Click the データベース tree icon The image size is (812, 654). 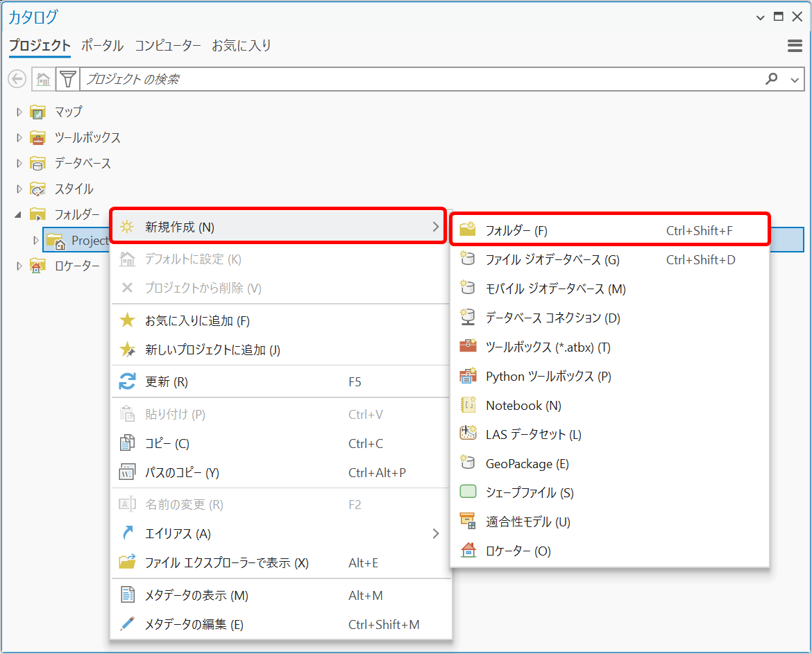(37, 164)
